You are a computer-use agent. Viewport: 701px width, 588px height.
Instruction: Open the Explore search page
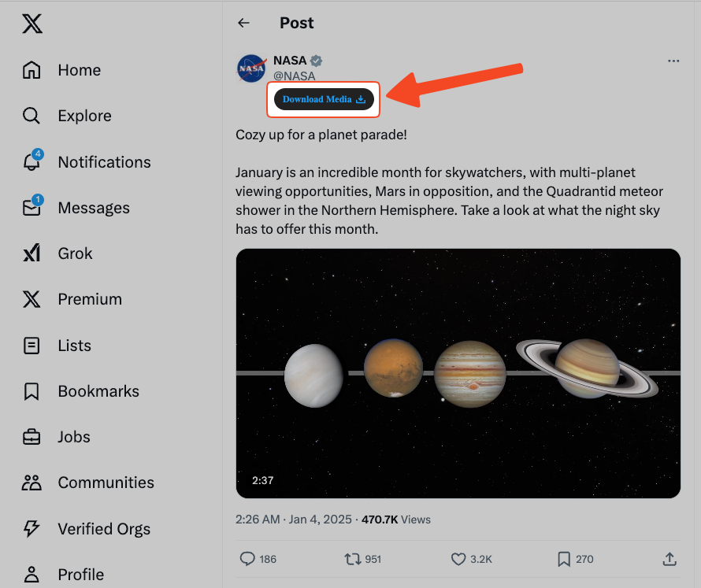pos(32,116)
